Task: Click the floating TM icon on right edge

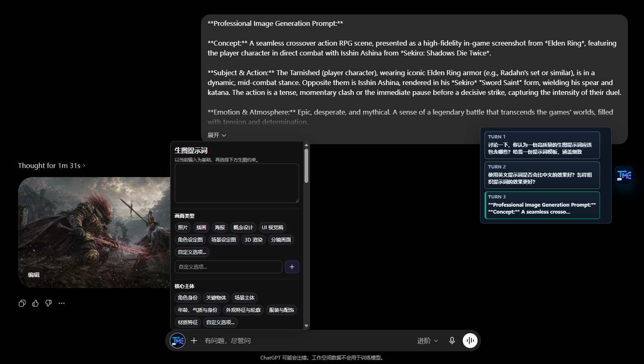Action: 624,175
